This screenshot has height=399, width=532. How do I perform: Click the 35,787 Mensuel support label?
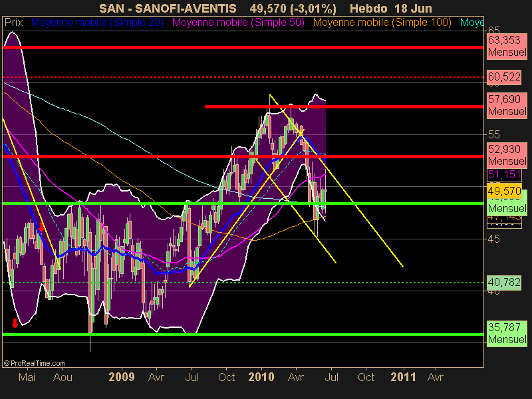click(x=507, y=334)
